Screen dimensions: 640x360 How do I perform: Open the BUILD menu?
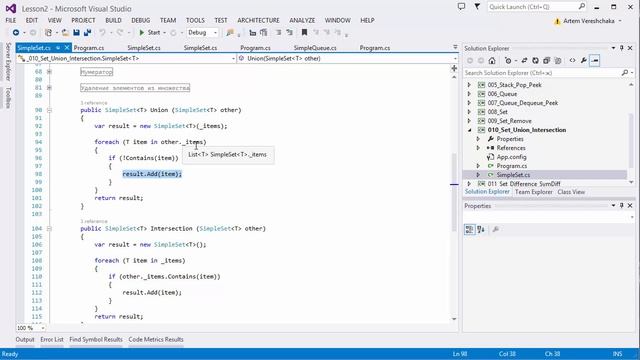[x=113, y=20]
